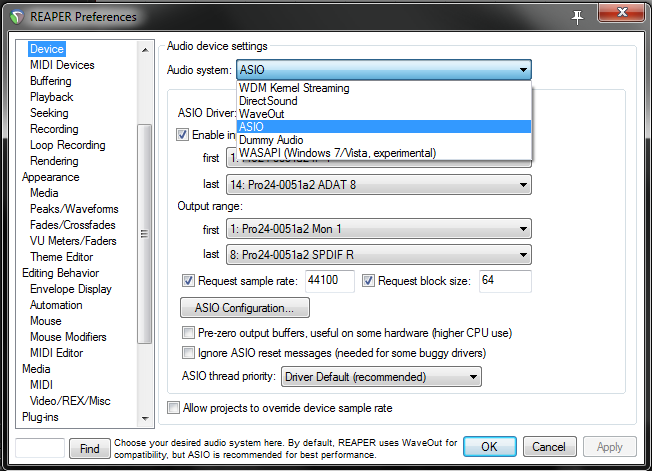Viewport: 652px width, 471px height.
Task: Click the Find button
Action: click(x=90, y=449)
